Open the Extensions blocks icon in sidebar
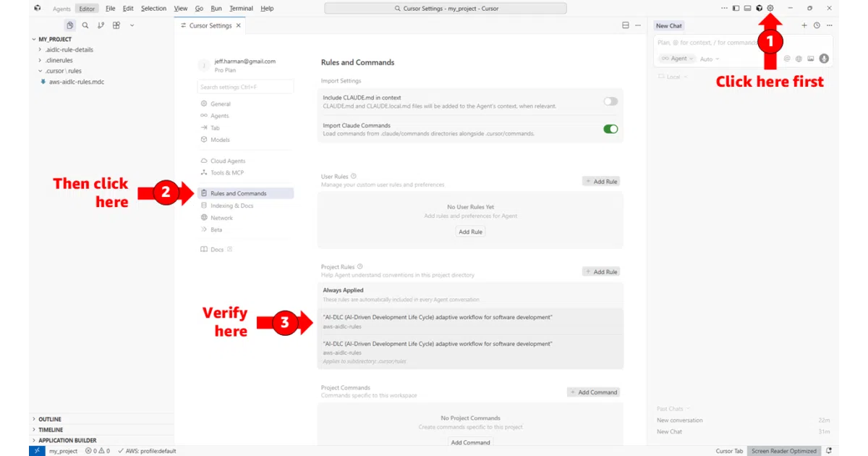The height and width of the screenshot is (456, 868). tap(116, 25)
